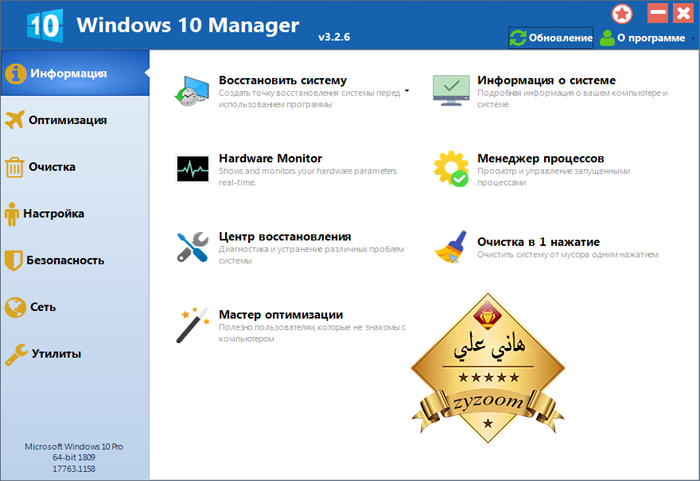Screen dimensions: 700x481
Task: Launch Hardware Monitor via its title
Action: click(x=270, y=159)
